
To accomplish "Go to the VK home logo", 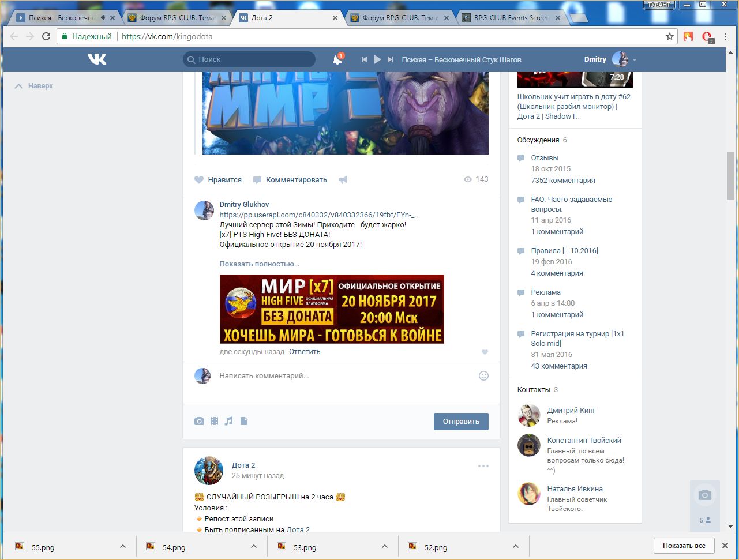I will (97, 59).
